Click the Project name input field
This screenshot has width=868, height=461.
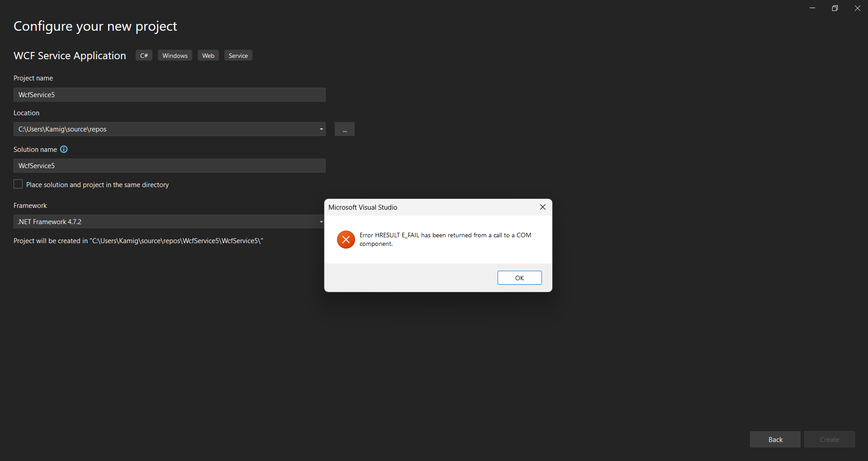pyautogui.click(x=170, y=94)
